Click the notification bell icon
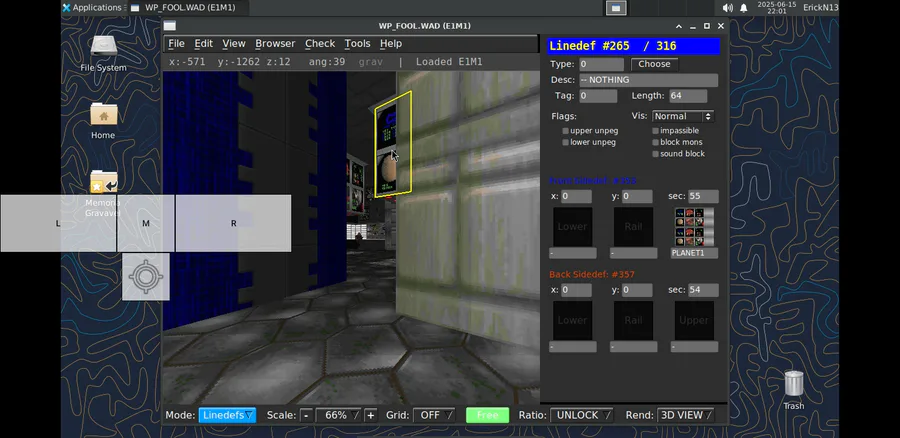Image resolution: width=900 pixels, height=438 pixels. 744,7
